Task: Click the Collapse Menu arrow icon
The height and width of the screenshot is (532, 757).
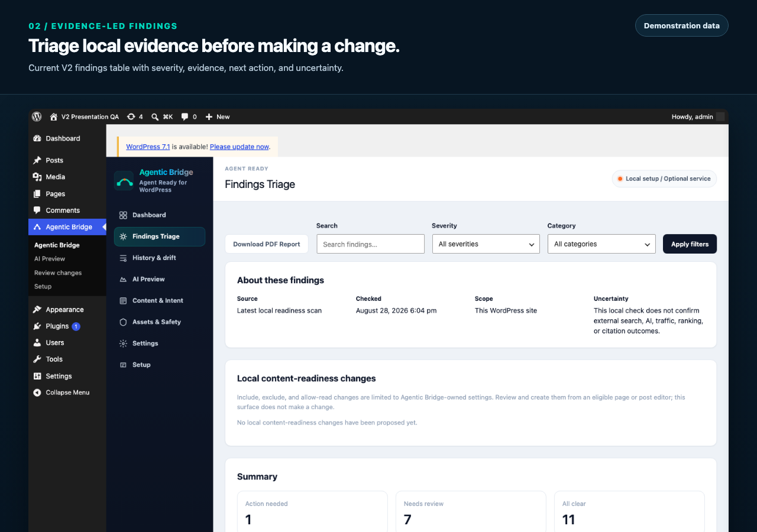Action: tap(37, 392)
